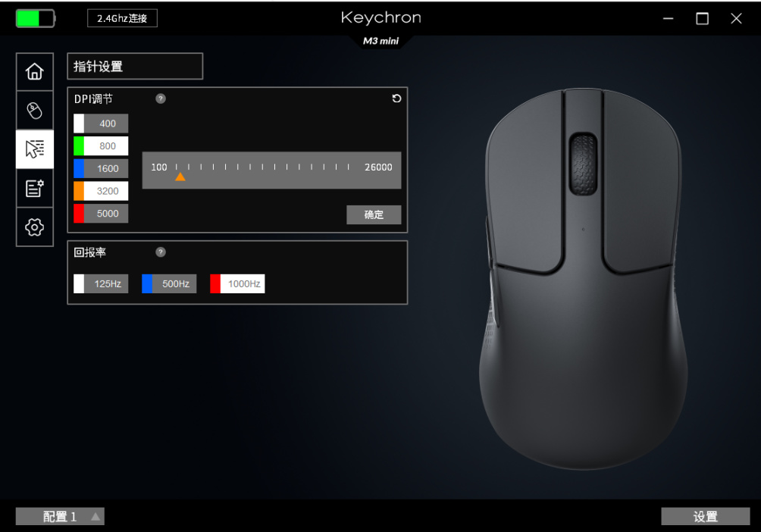Select the 1600 DPI level
The width and height of the screenshot is (761, 532).
click(101, 168)
